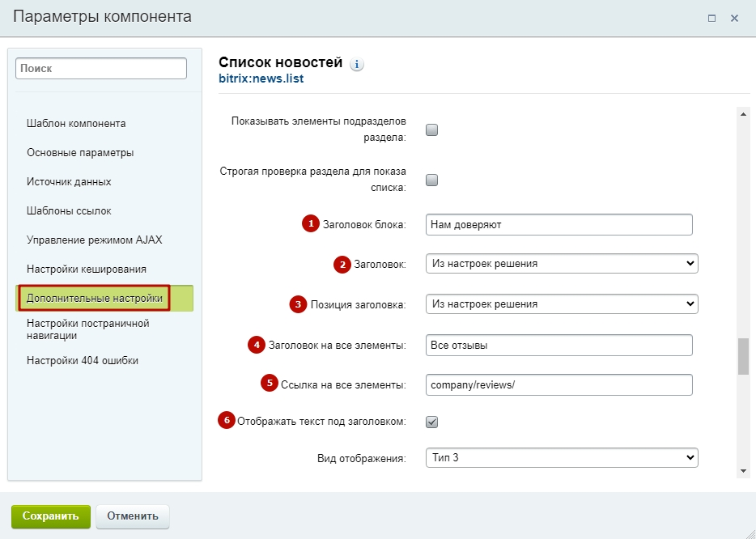Open Настройки кеширования section
The image size is (756, 539).
pos(87,269)
